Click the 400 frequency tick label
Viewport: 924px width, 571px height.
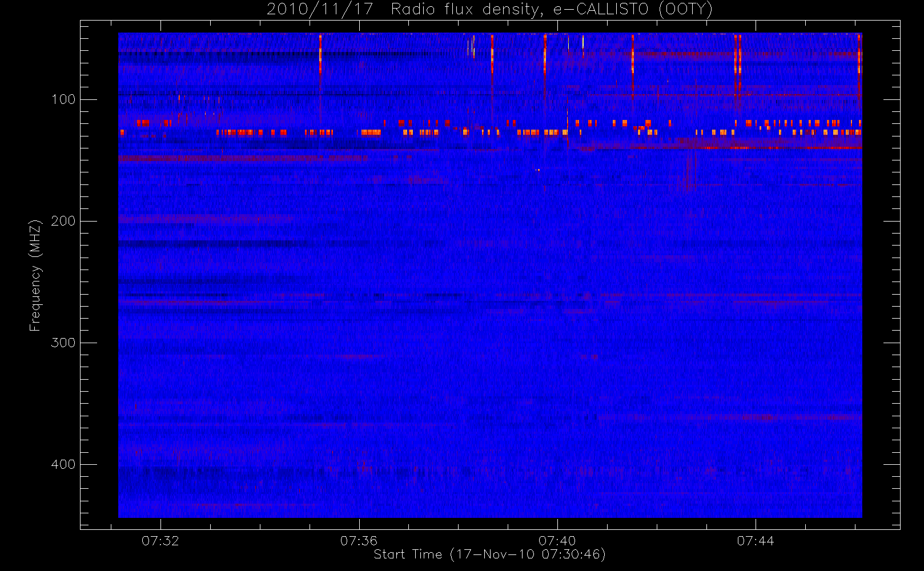pyautogui.click(x=63, y=464)
